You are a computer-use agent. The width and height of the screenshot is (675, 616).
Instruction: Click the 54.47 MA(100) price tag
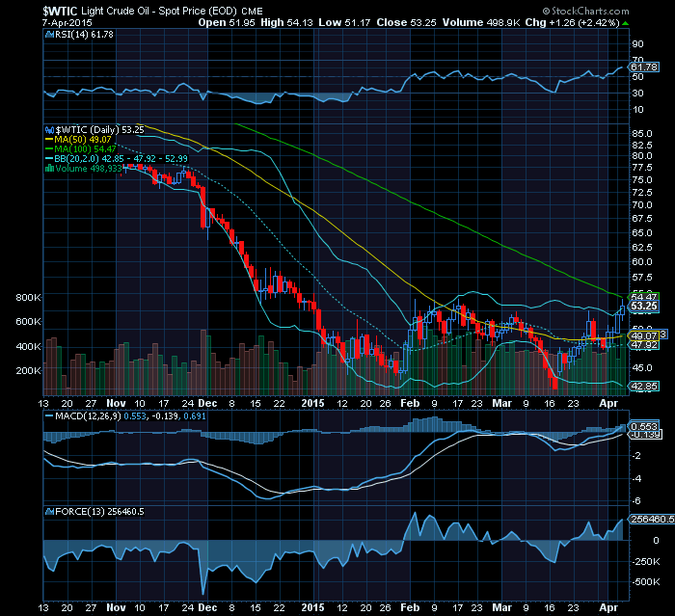pos(644,297)
